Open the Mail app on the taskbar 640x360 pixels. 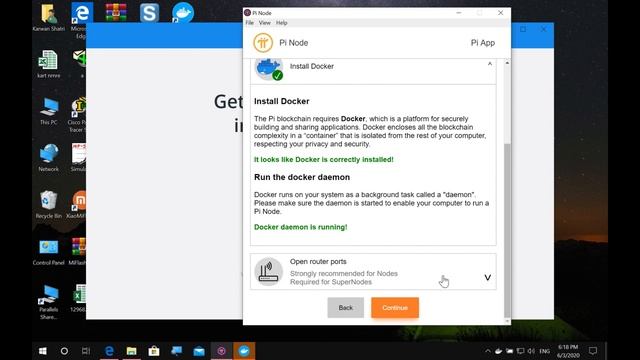199,351
